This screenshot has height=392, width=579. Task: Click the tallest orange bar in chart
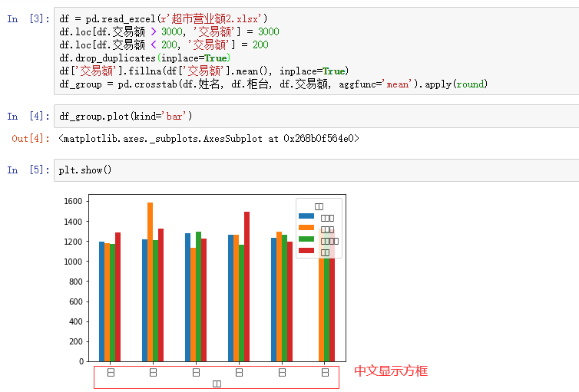pyautogui.click(x=150, y=282)
